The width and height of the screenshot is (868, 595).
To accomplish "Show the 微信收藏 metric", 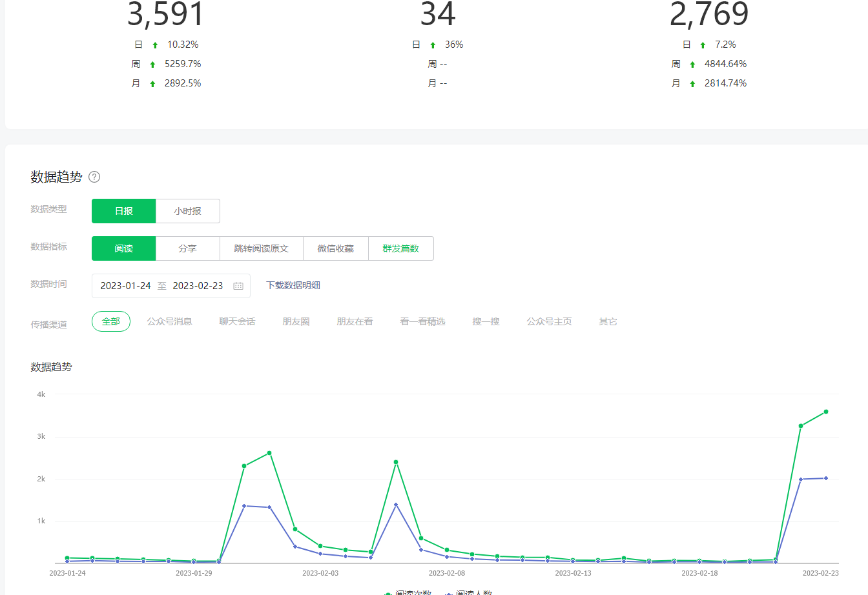I will (x=336, y=248).
